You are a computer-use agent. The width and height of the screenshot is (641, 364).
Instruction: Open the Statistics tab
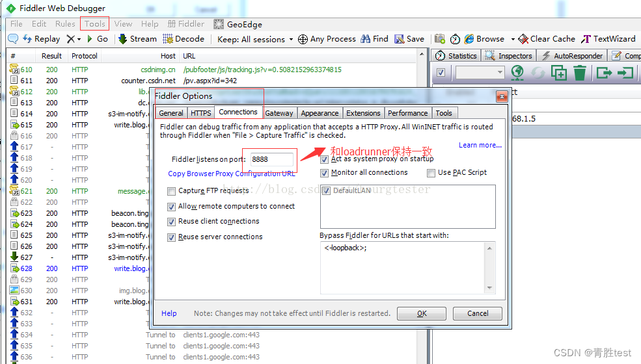click(x=456, y=55)
